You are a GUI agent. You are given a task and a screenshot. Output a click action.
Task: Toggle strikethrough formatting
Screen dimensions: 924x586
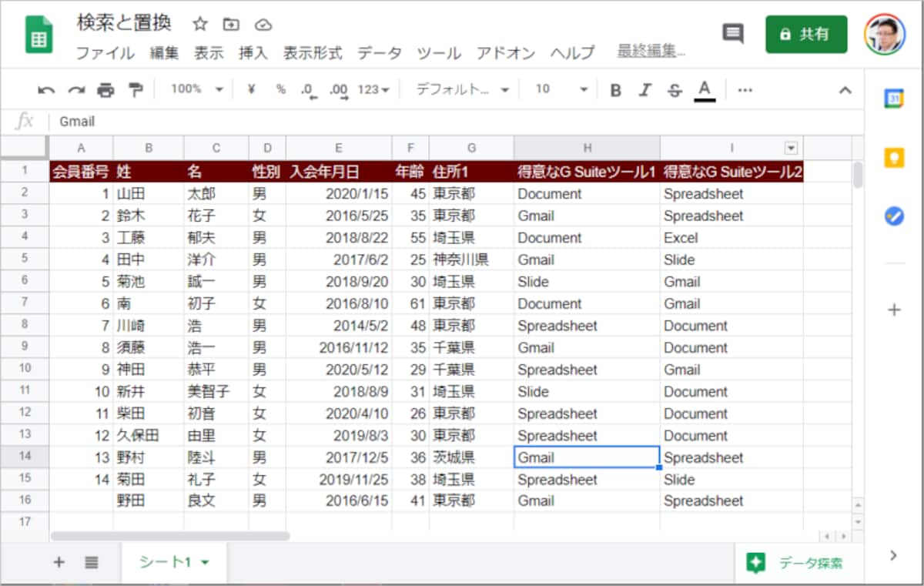(x=675, y=90)
